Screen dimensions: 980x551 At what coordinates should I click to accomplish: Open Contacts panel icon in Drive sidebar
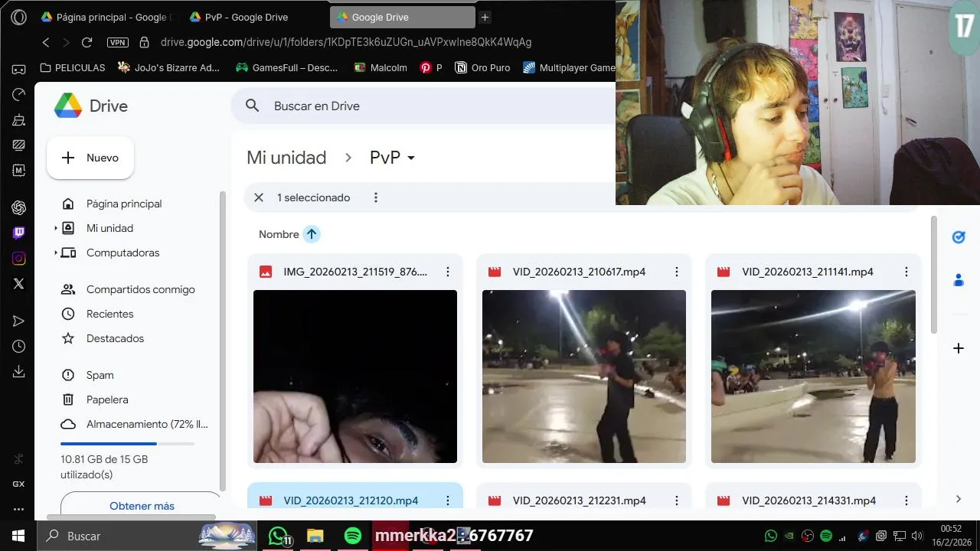(x=959, y=280)
